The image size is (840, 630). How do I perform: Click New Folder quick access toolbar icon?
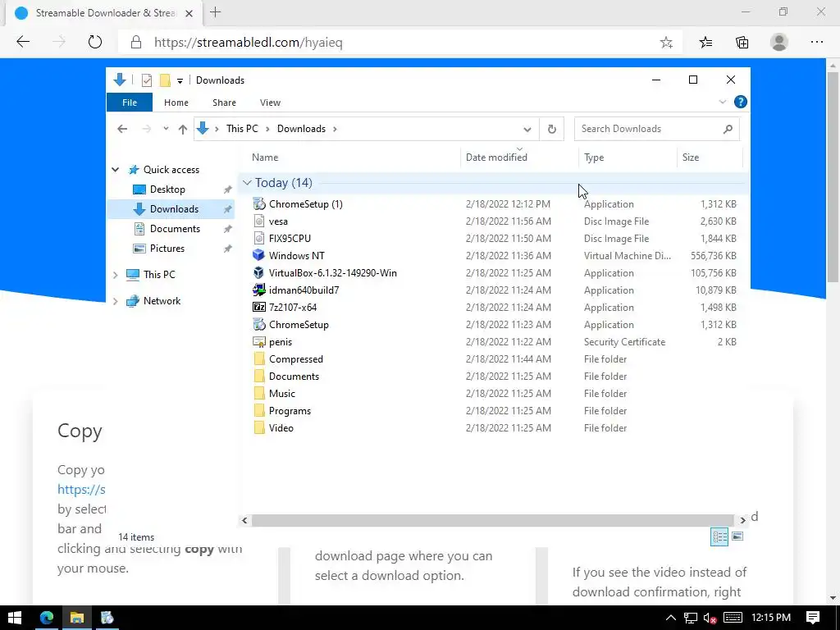click(x=165, y=80)
